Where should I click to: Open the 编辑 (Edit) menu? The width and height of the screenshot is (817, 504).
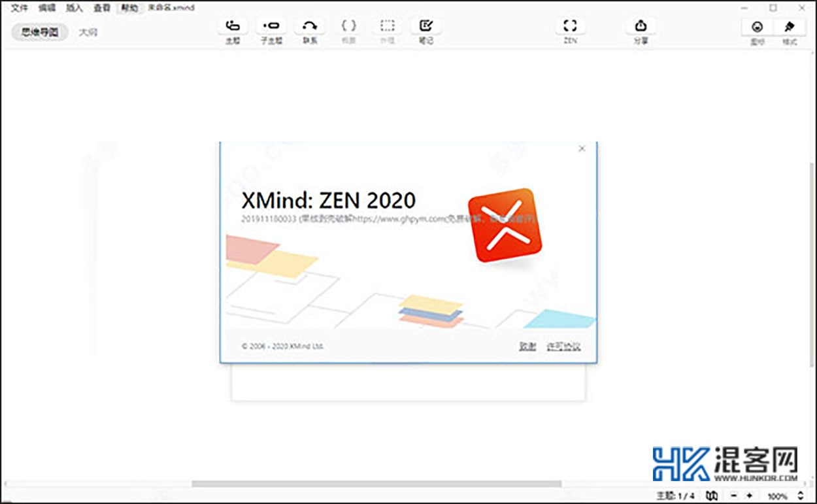click(47, 8)
